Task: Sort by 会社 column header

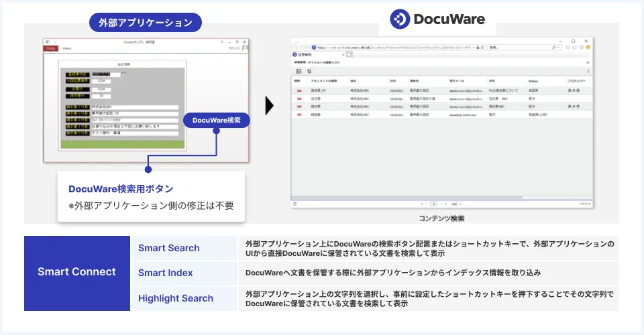Action: (x=354, y=81)
